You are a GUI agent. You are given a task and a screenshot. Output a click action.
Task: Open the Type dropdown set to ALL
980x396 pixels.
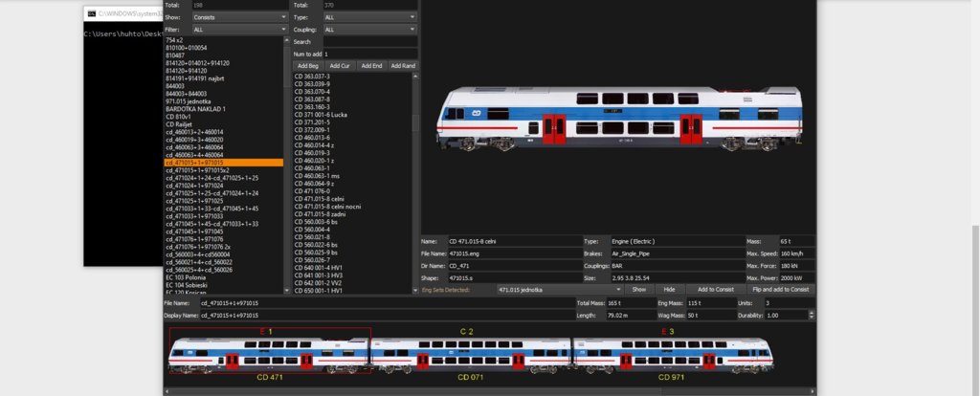point(370,17)
